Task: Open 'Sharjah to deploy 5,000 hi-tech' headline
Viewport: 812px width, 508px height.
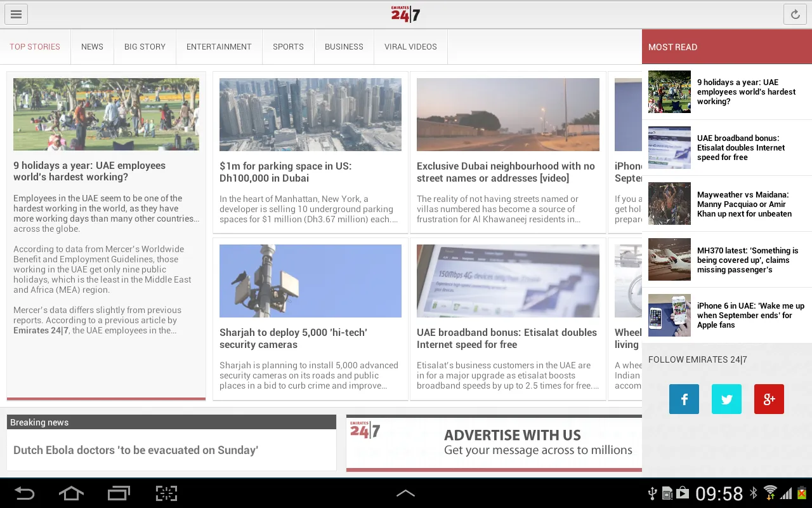Action: coord(293,338)
